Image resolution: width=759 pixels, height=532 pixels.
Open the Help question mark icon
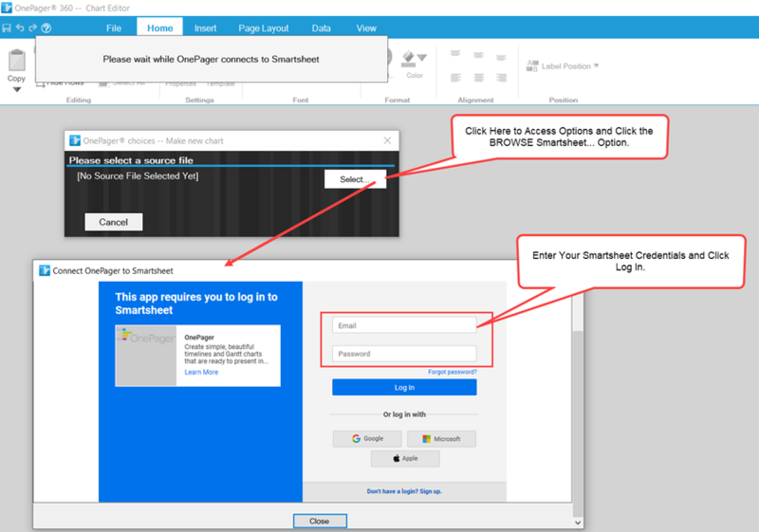(x=46, y=28)
